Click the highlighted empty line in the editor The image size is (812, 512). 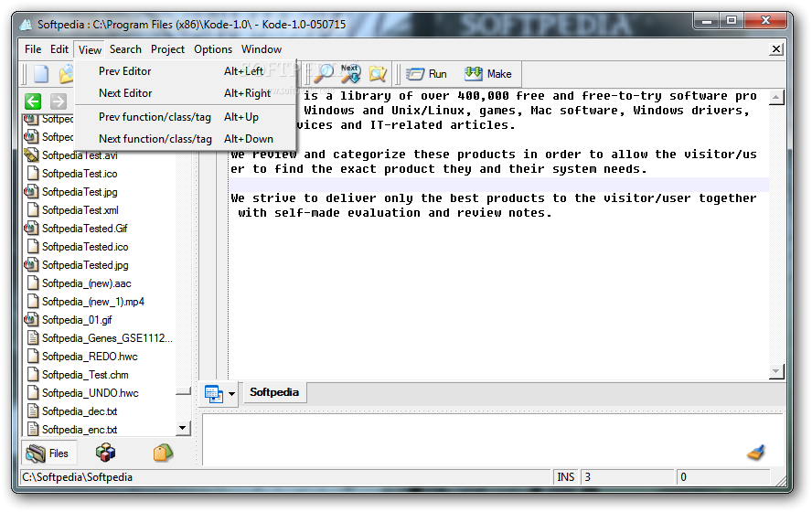(x=499, y=185)
